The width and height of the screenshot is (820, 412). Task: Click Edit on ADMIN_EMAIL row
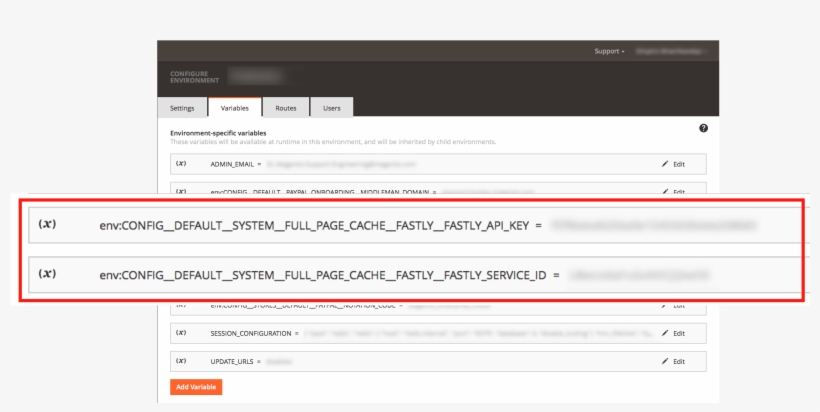click(678, 164)
